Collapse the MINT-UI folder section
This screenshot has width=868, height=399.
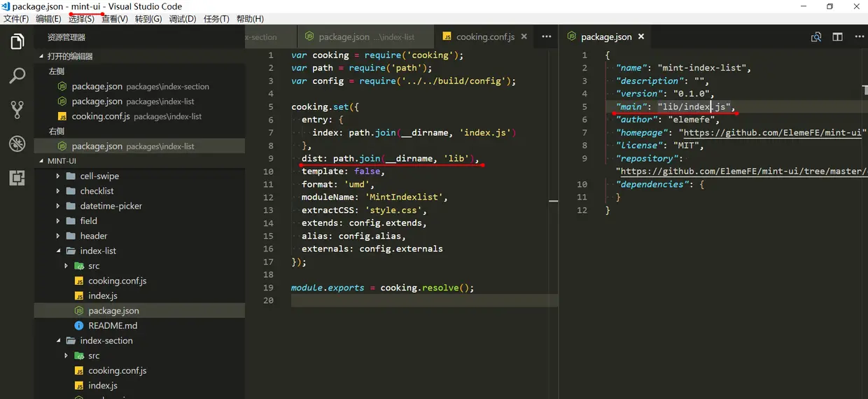tap(139, 161)
